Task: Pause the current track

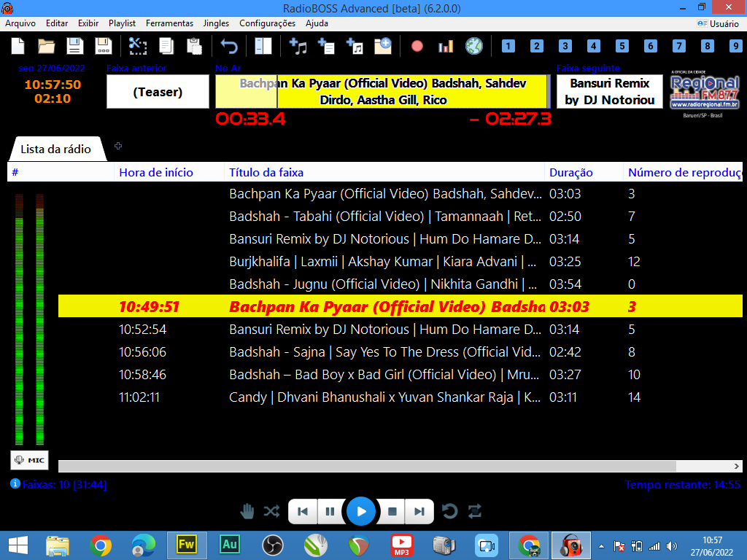Action: pos(330,511)
